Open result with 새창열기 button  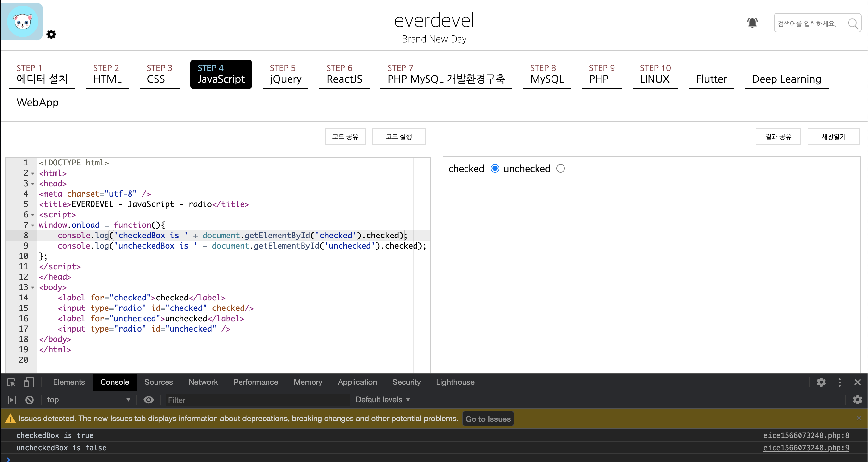pyautogui.click(x=833, y=136)
